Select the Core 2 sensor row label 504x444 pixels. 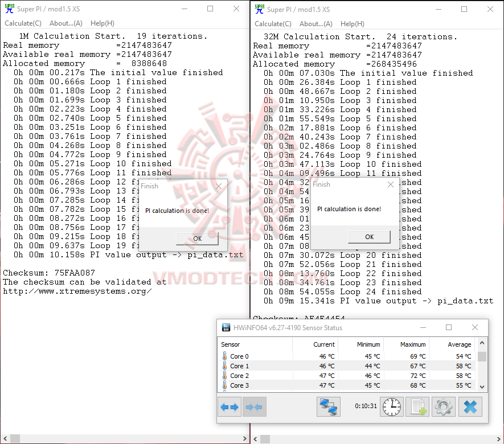coord(239,376)
